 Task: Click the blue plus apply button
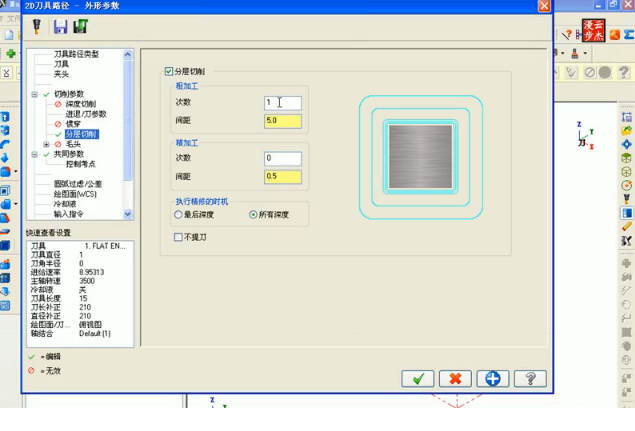492,379
